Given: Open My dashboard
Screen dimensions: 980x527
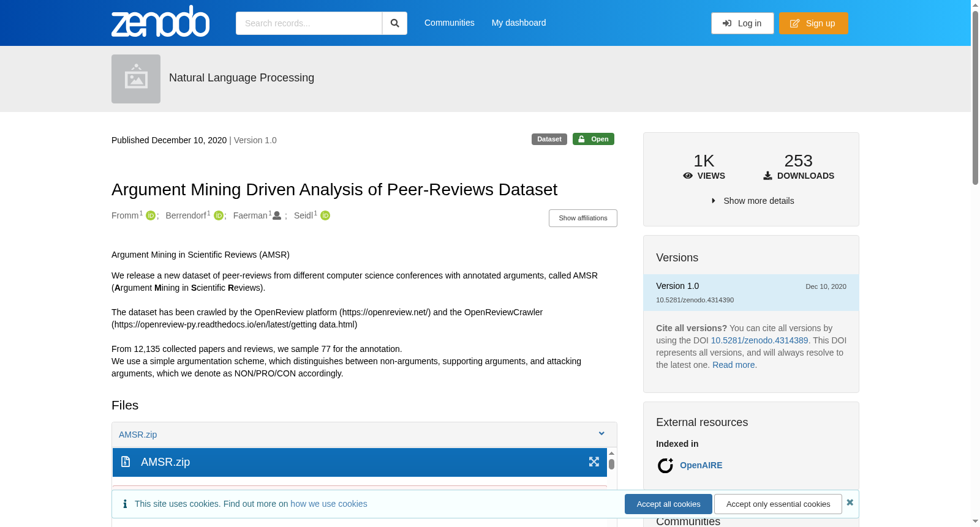Looking at the screenshot, I should coord(519,23).
